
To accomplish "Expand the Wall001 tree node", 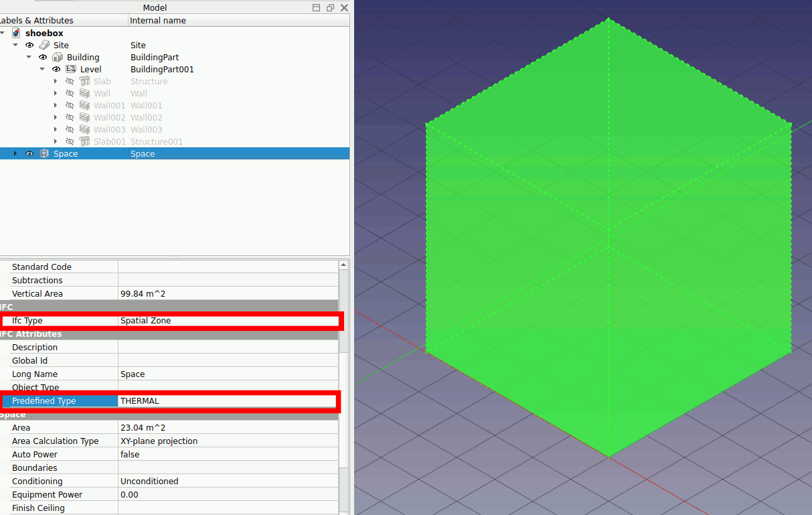I will (56, 105).
